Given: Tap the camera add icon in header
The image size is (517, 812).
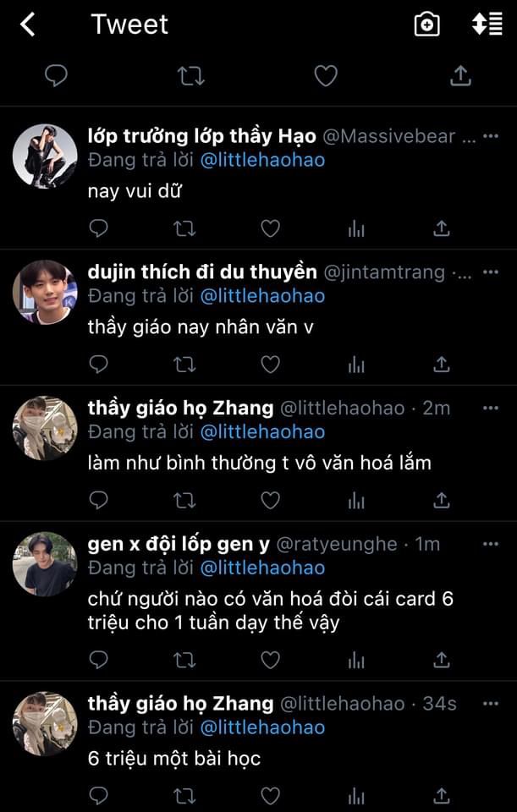Looking at the screenshot, I should pyautogui.click(x=426, y=25).
